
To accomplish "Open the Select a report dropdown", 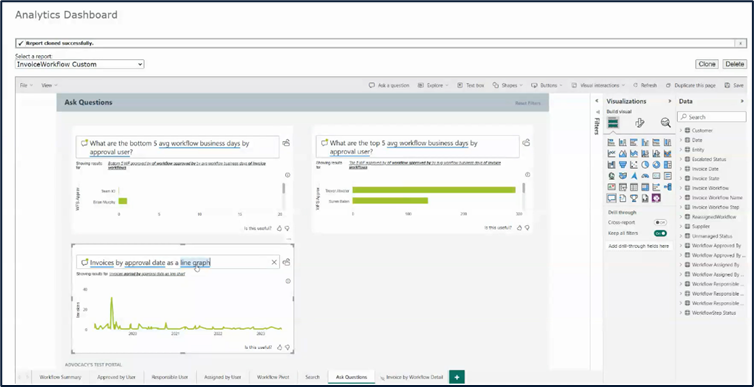I will [79, 64].
